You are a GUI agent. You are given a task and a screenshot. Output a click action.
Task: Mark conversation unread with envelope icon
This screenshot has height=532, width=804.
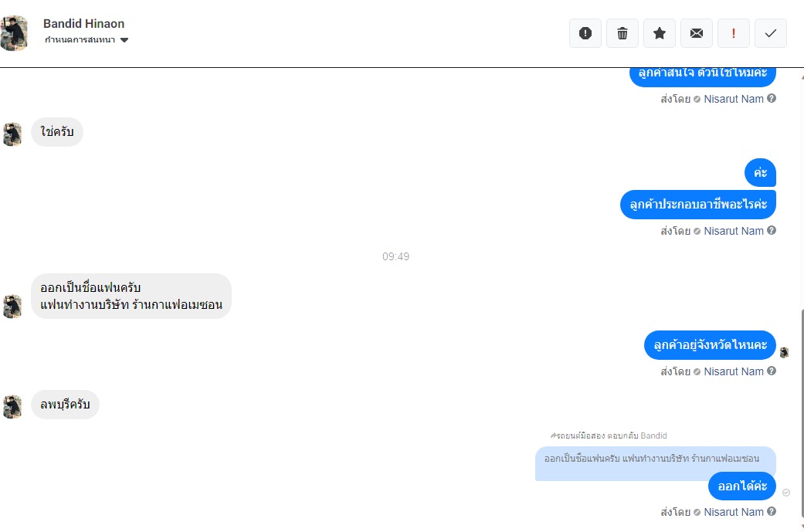(x=697, y=33)
